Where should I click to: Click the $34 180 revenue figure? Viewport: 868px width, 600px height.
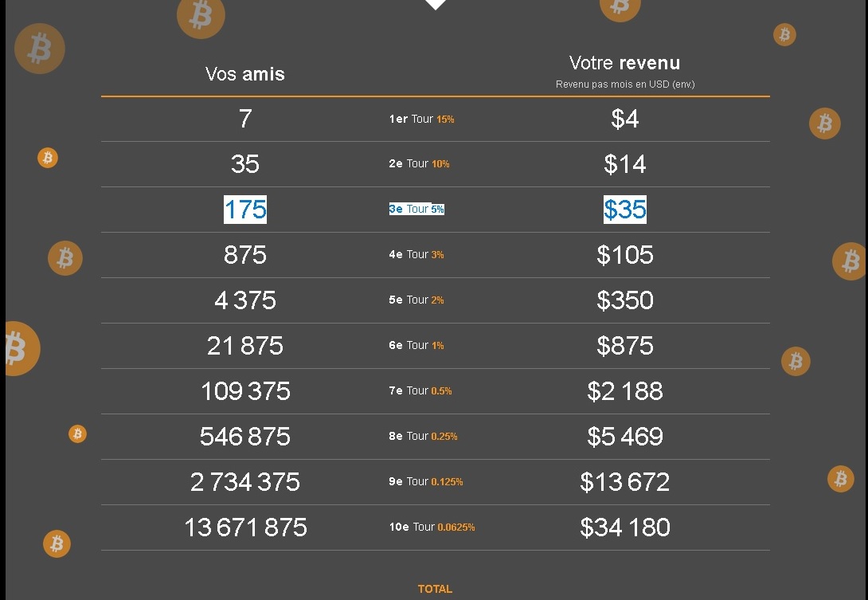(625, 527)
